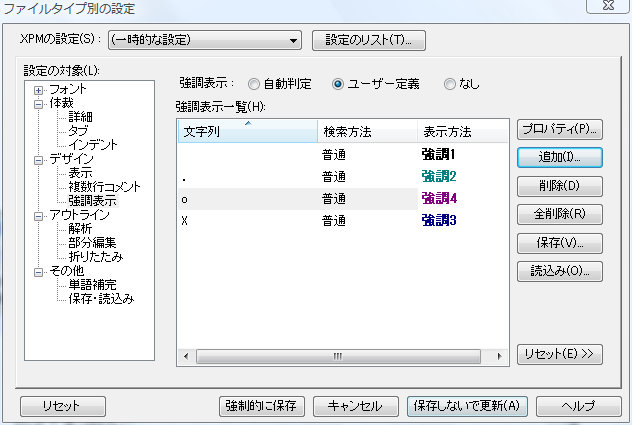Select フォント in the settings tree

click(68, 89)
